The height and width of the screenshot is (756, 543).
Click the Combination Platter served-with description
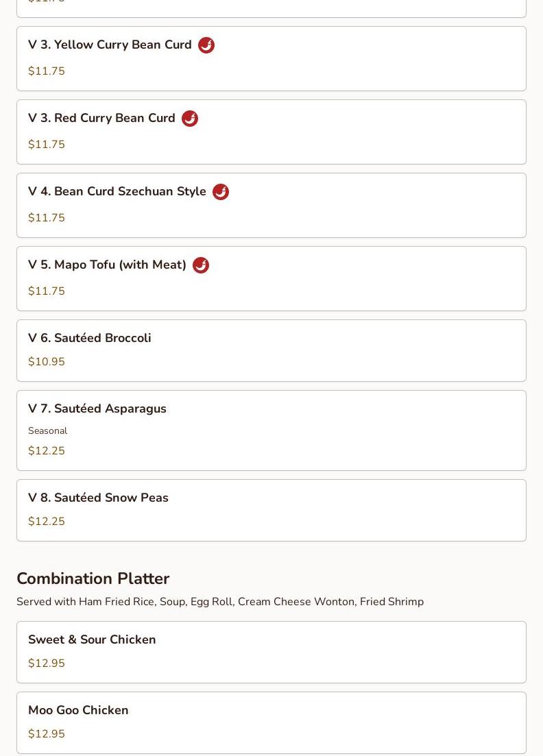(220, 602)
